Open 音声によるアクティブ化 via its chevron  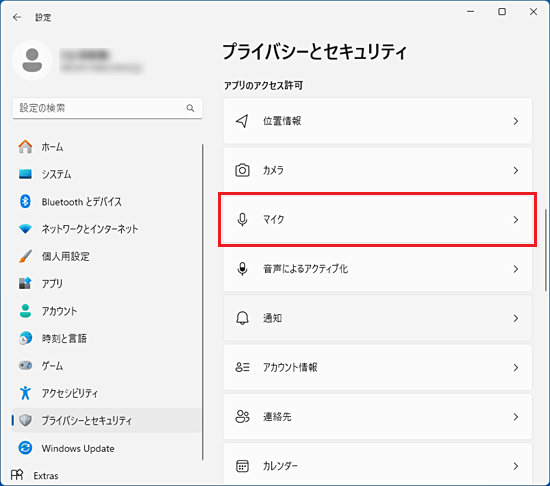tap(516, 269)
